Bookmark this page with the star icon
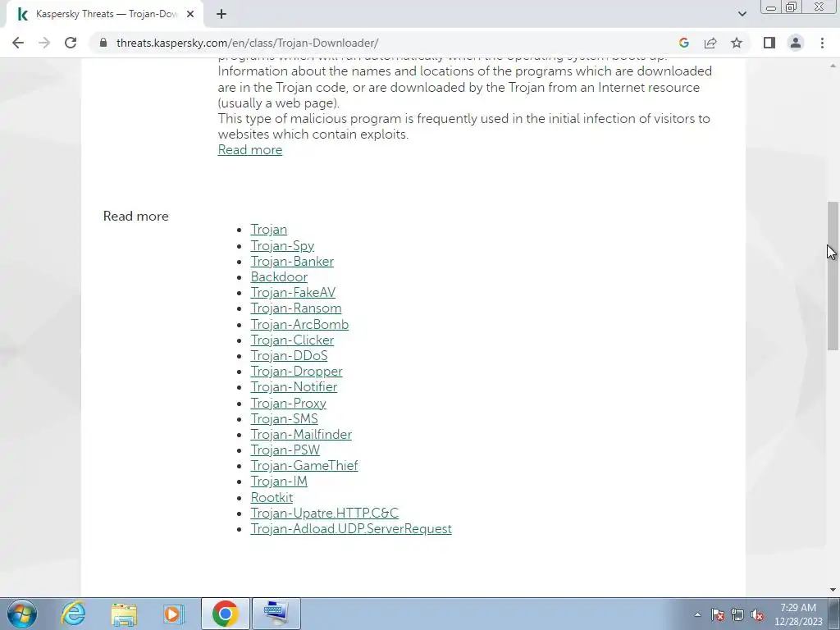Screen dimensions: 840x630 coord(737,43)
